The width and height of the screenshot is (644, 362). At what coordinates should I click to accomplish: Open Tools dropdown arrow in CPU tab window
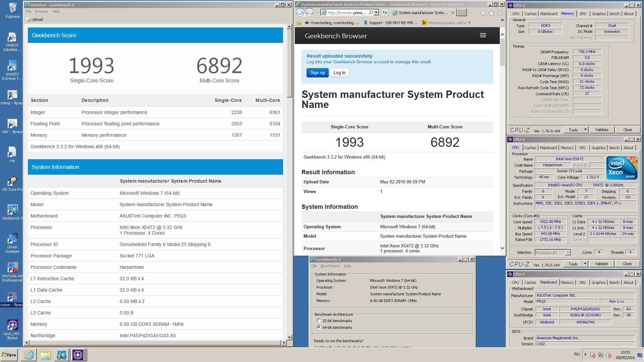point(585,264)
